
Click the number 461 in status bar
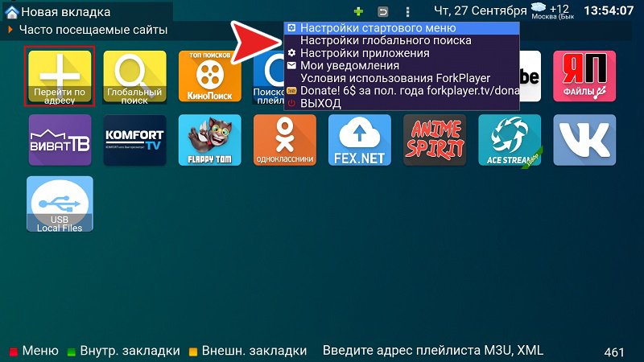pos(614,352)
